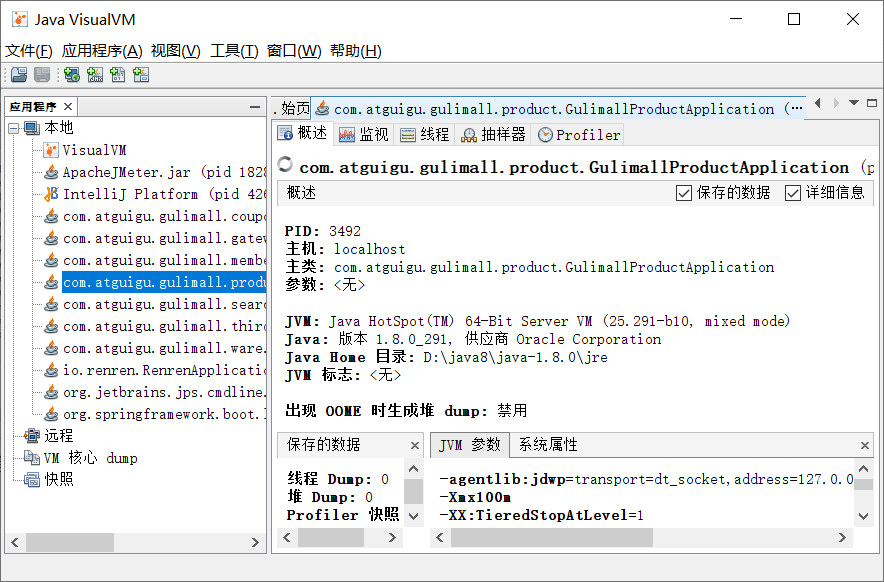The image size is (884, 582).
Task: Select org.jetbrains.jps.cmdline entry
Action: click(155, 392)
